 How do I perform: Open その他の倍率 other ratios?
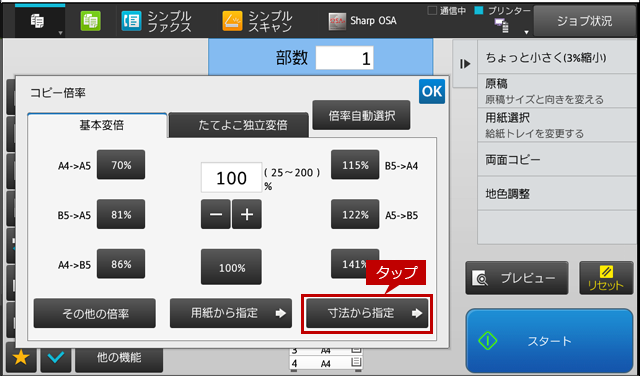pos(95,313)
